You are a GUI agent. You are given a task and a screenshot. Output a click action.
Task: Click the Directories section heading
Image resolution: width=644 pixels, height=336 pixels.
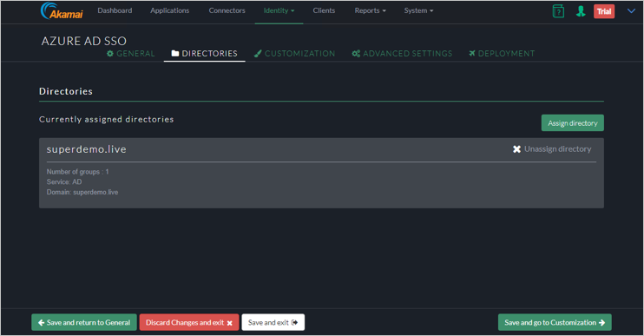coord(66,91)
